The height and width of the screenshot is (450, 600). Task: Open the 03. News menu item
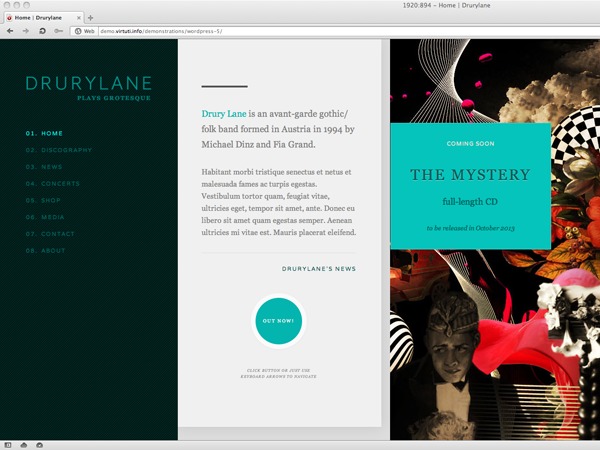click(44, 167)
